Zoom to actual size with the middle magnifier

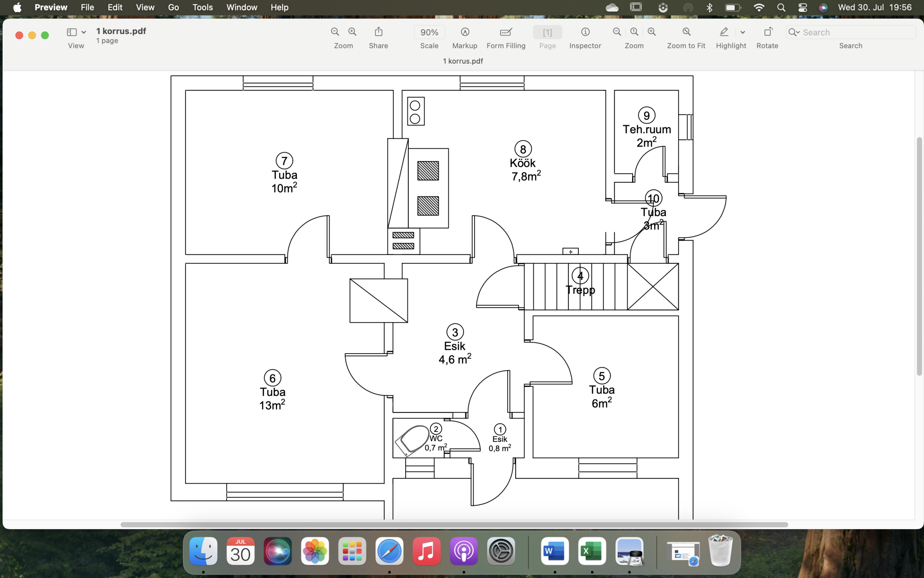click(x=634, y=32)
